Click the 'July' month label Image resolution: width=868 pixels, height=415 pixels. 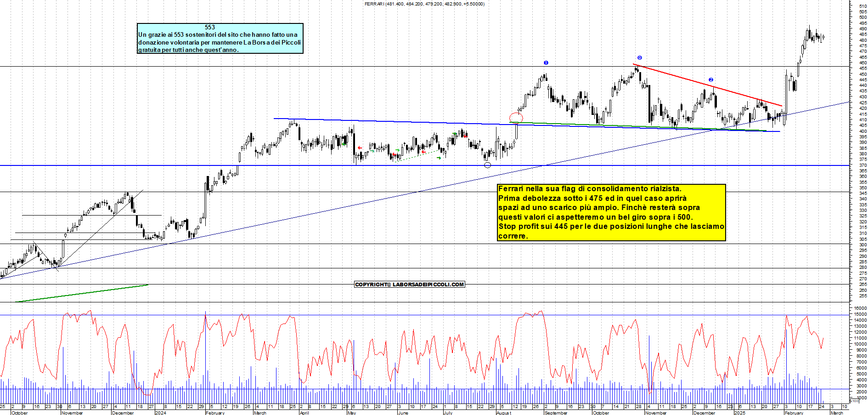[x=448, y=413]
